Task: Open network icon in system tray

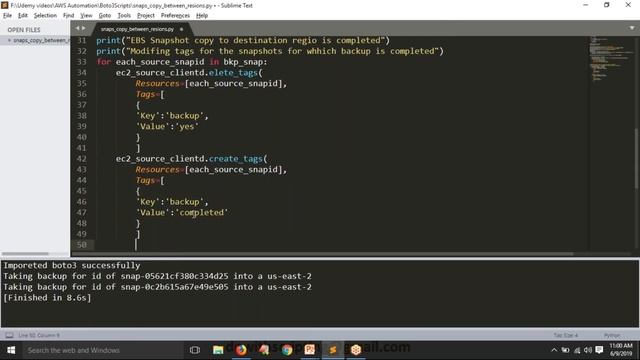Action: point(577,350)
